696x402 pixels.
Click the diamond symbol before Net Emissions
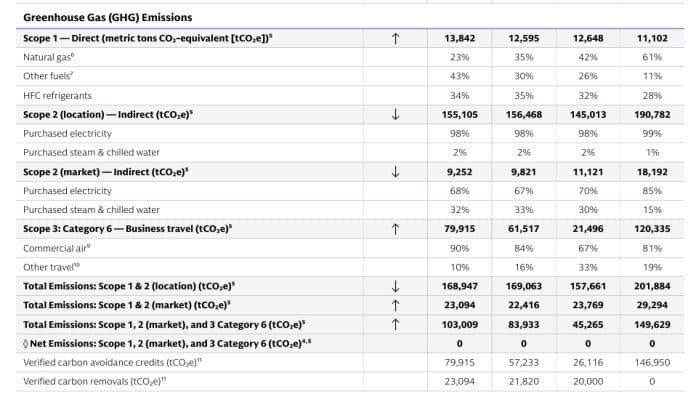(26, 343)
